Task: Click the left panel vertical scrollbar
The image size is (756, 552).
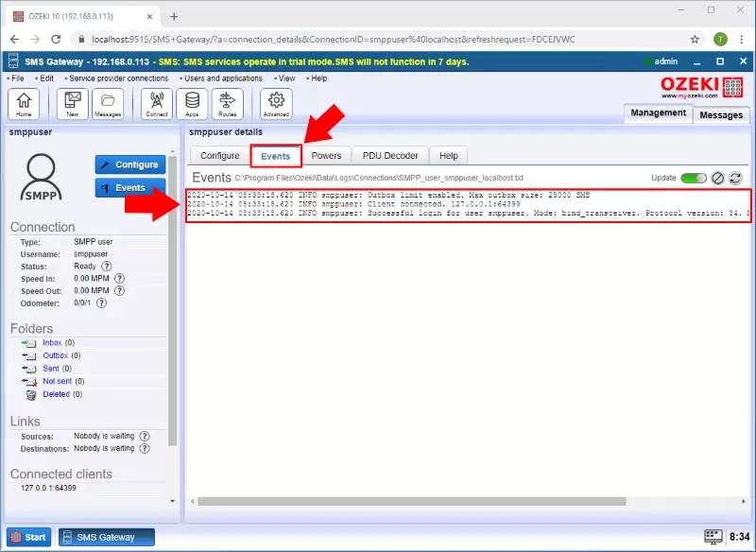Action: tap(173, 301)
